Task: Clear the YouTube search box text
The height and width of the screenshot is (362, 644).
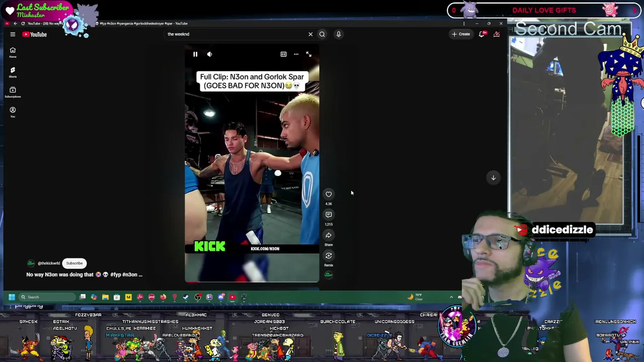Action: [x=310, y=34]
